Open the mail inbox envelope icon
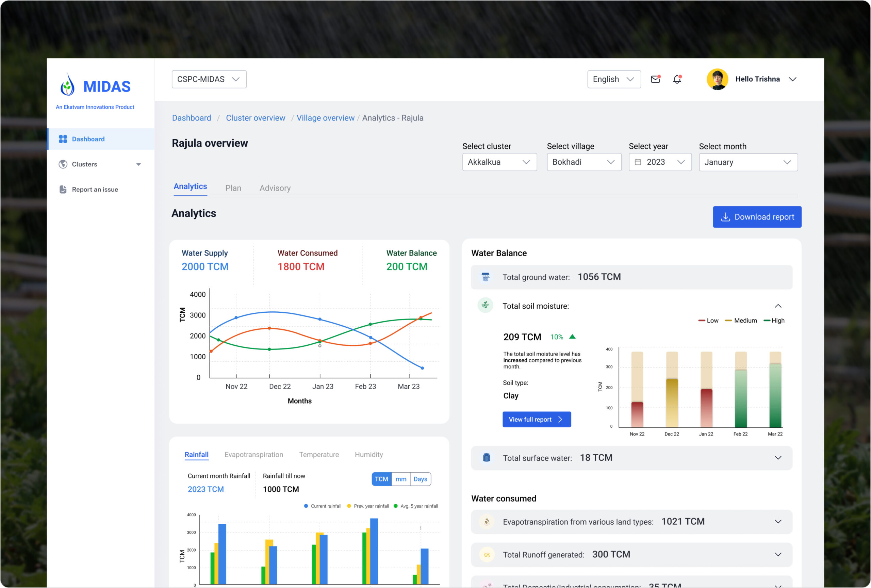This screenshot has height=588, width=871. coord(655,79)
